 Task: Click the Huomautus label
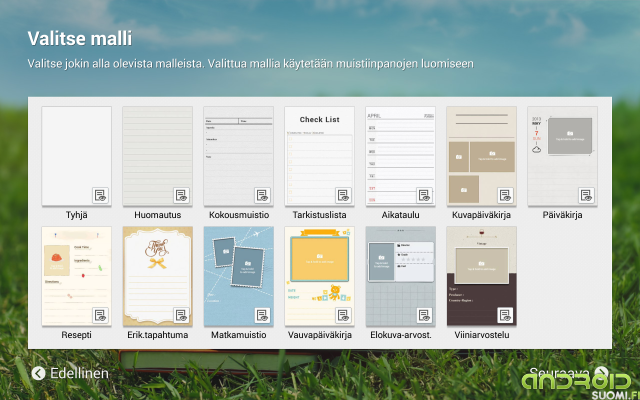[158, 215]
